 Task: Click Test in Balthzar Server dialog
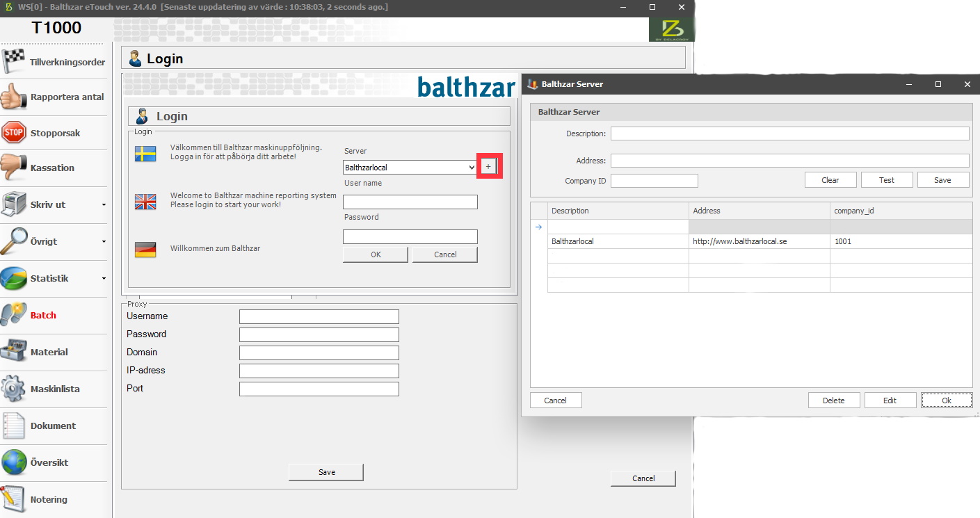[x=887, y=179]
